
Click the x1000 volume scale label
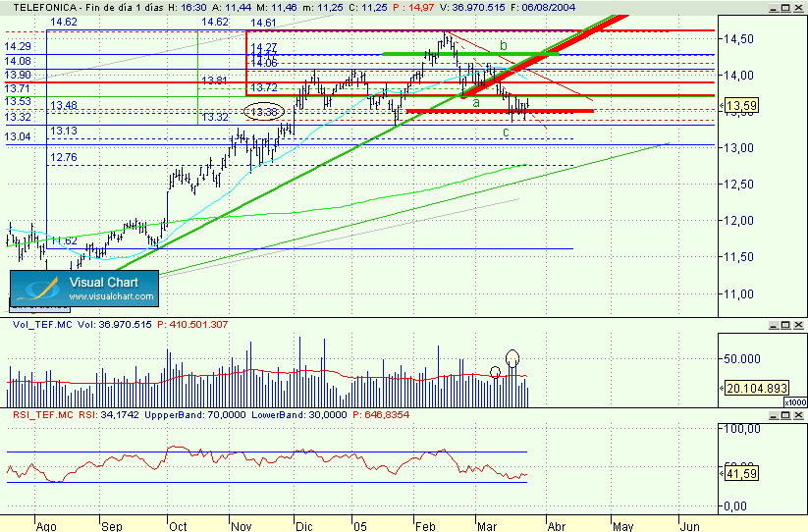point(795,402)
